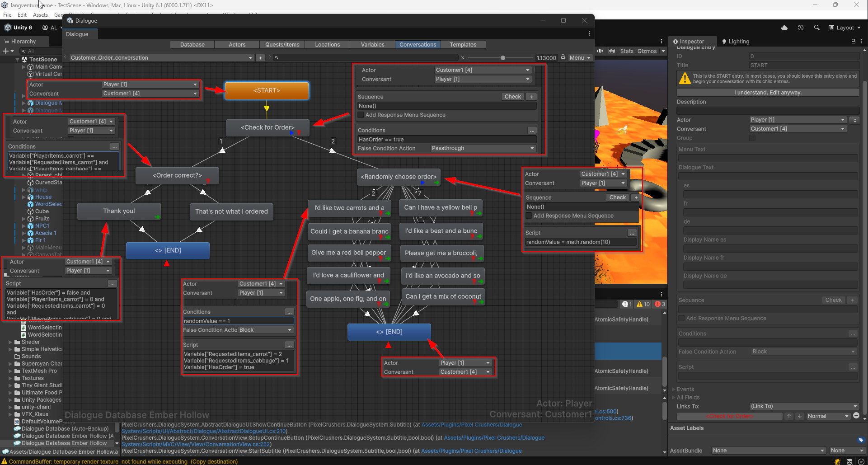Click 'I understand. Edit anyway.' button
The height and width of the screenshot is (465, 868).
768,93
